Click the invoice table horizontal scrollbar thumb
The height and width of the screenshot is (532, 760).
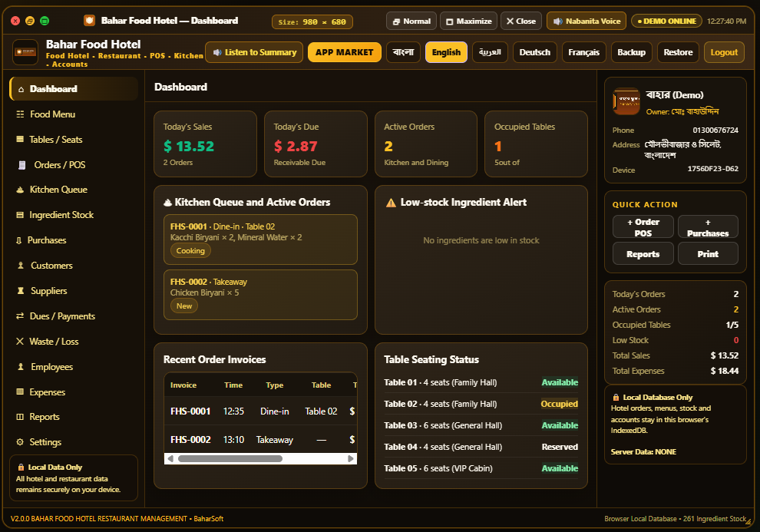coord(230,459)
